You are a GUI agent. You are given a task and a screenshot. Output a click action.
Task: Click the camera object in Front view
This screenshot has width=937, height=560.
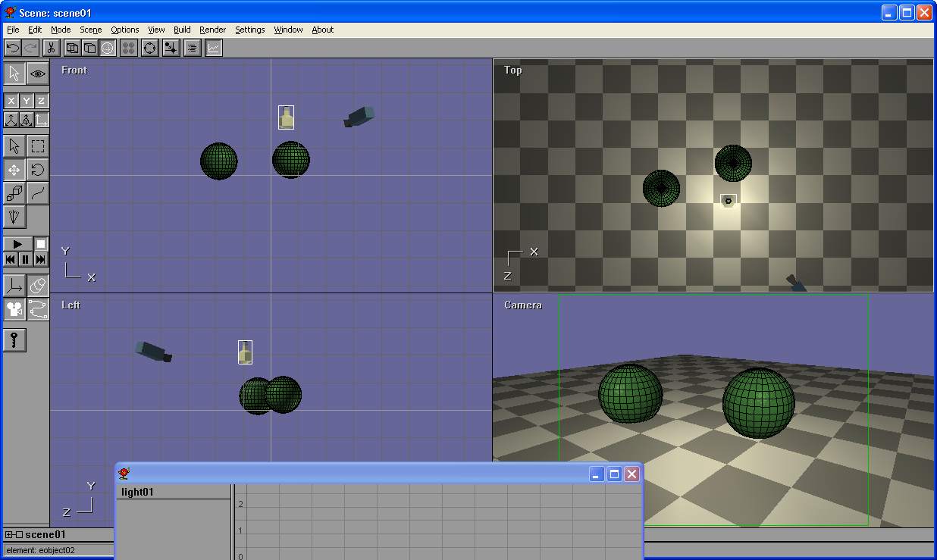(359, 117)
